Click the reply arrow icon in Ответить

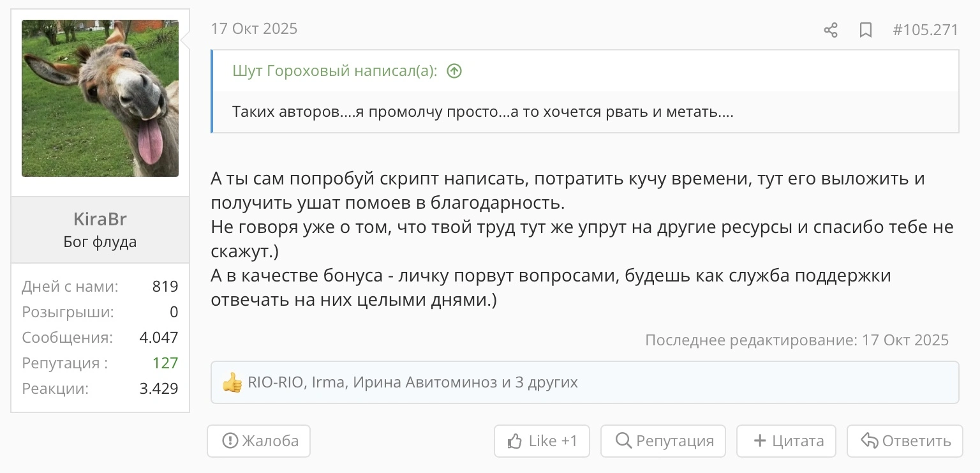pyautogui.click(x=870, y=440)
